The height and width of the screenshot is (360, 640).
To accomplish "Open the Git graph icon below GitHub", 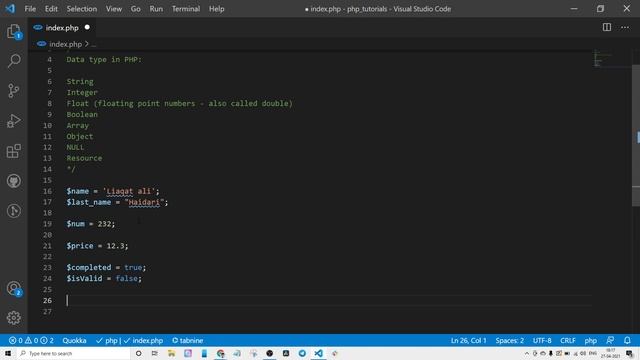I will 14,211.
